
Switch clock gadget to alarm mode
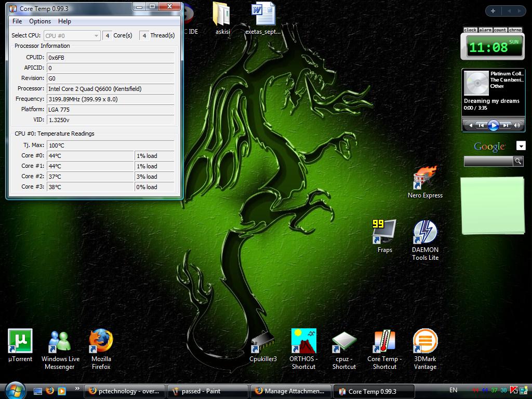(x=485, y=30)
